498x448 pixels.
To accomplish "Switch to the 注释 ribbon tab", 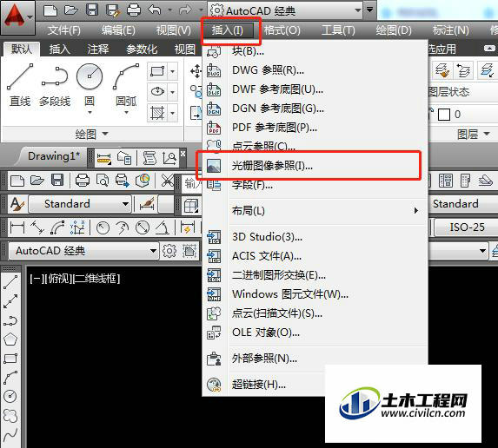I will [98, 49].
